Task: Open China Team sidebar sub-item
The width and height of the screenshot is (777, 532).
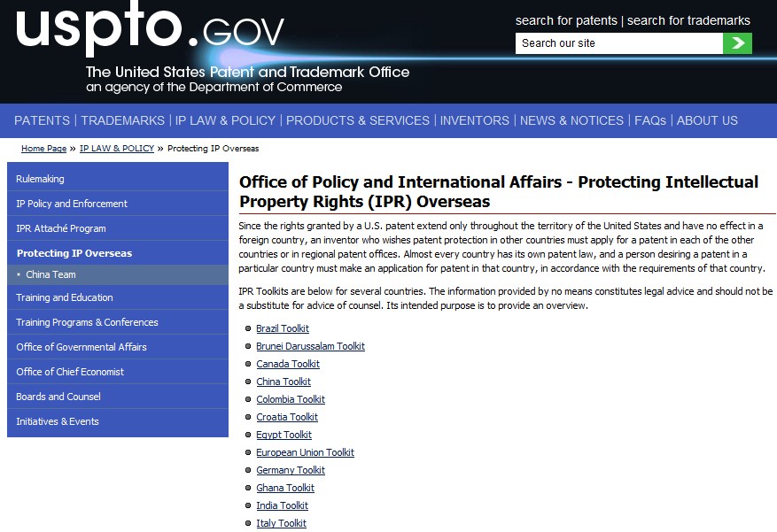Action: click(51, 274)
